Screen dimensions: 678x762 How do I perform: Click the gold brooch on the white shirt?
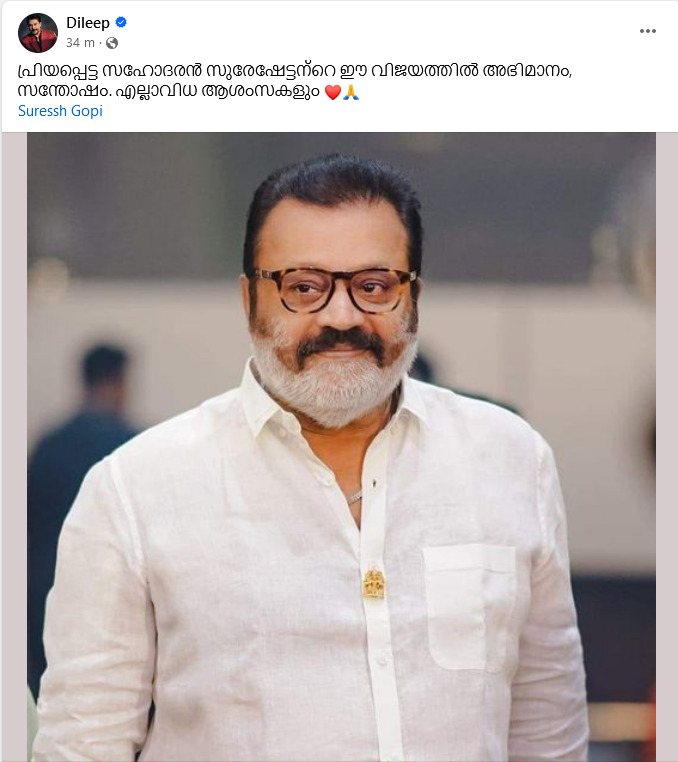click(x=373, y=583)
